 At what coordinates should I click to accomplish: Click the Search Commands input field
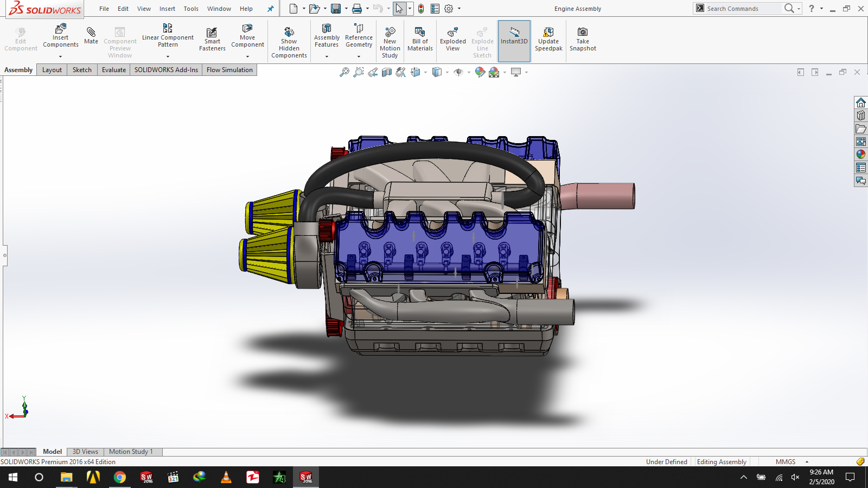point(742,9)
